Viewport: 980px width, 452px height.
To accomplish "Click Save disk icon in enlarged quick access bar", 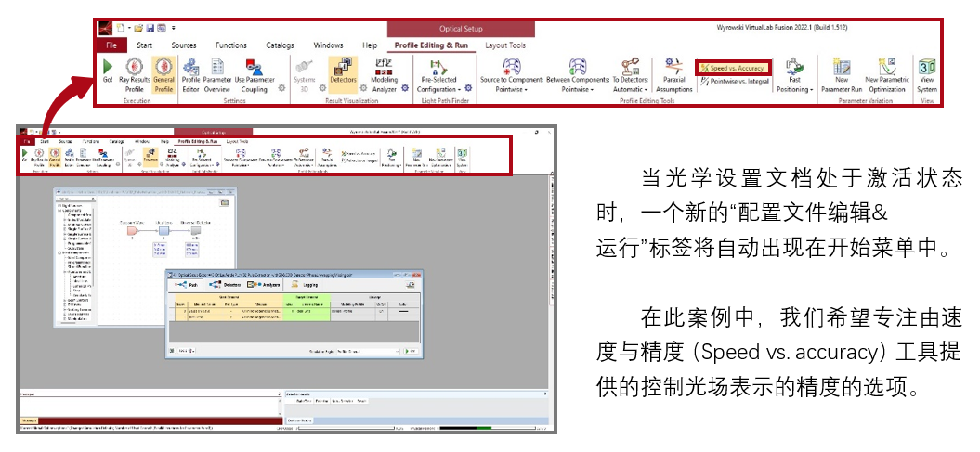I will 150,28.
